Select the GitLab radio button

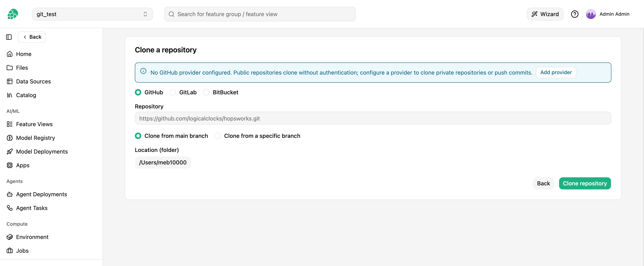point(173,92)
